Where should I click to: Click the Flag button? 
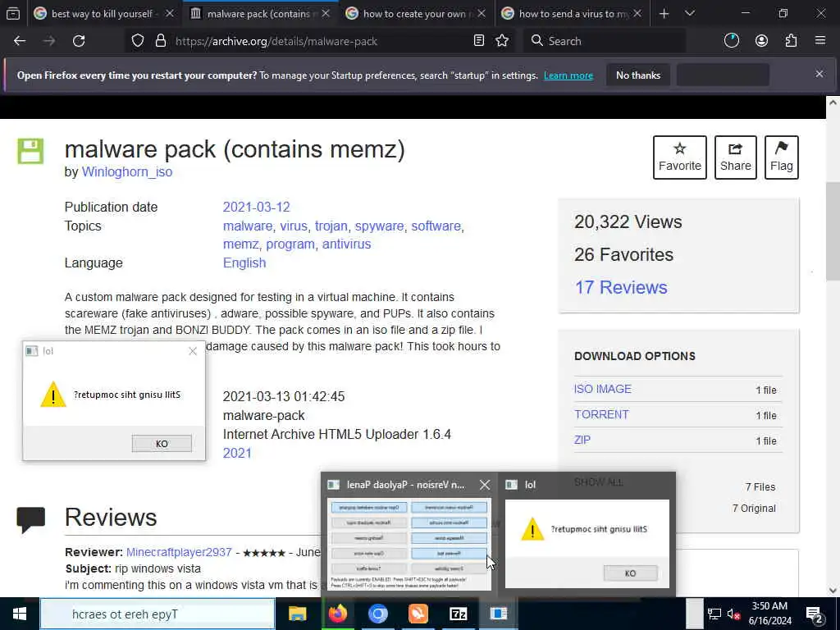(782, 157)
